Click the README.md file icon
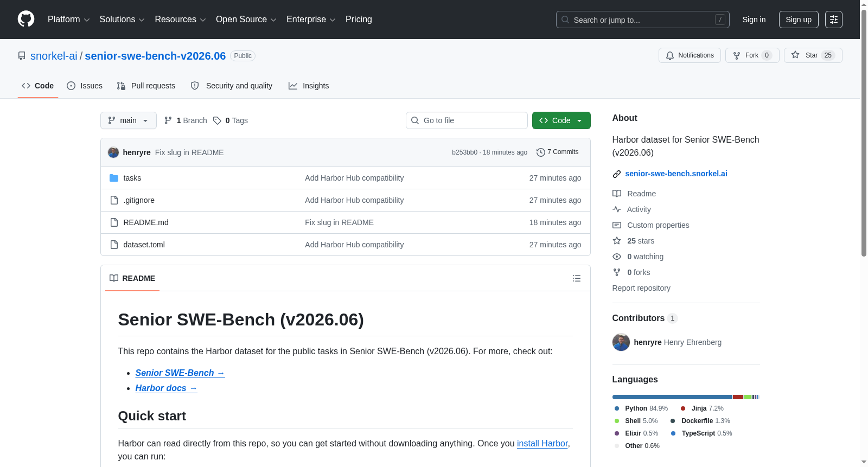The height and width of the screenshot is (467, 868). coord(114,222)
